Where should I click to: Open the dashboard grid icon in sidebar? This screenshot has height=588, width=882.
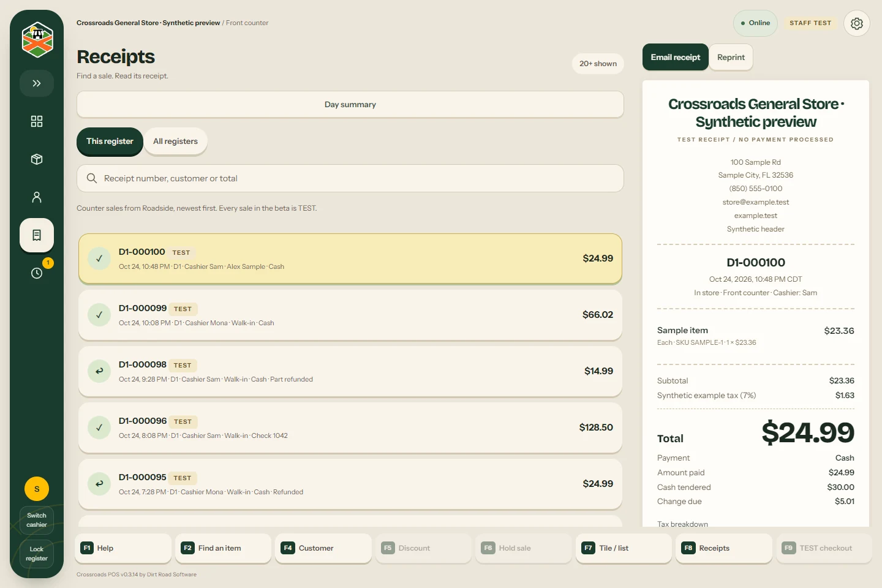[x=37, y=121]
